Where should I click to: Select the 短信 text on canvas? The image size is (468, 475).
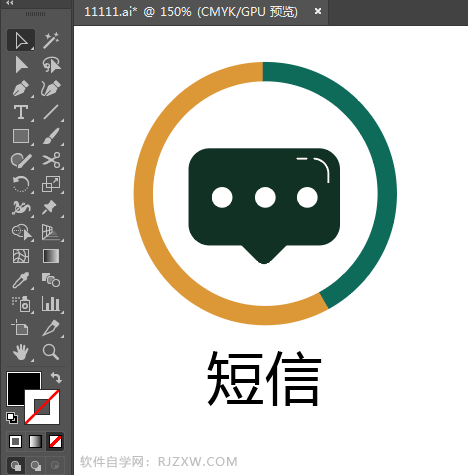point(264,379)
